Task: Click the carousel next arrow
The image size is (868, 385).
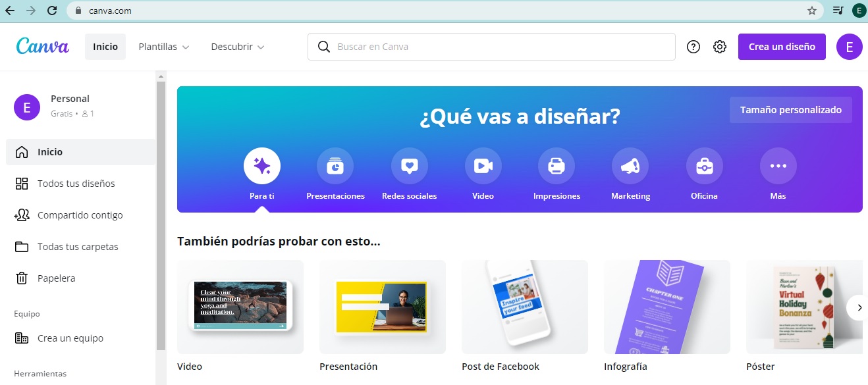Action: tap(859, 307)
